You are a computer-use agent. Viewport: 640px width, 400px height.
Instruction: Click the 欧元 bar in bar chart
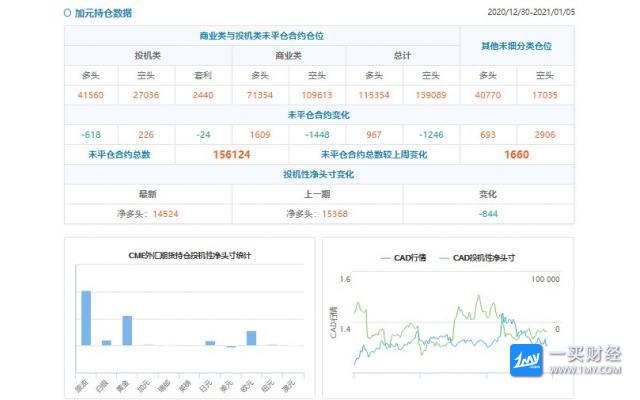251,338
